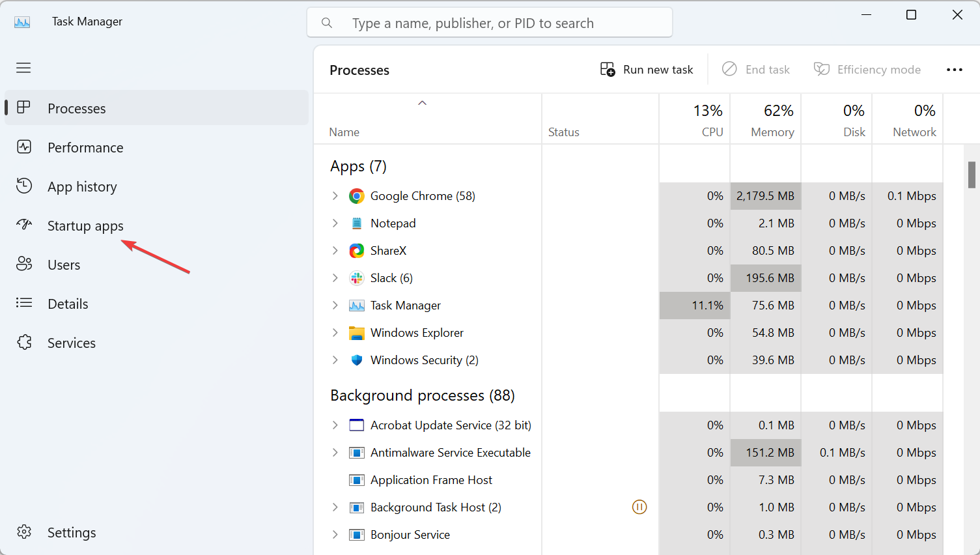The image size is (980, 555).
Task: Expand the Acrobat Update Service row
Action: [335, 425]
